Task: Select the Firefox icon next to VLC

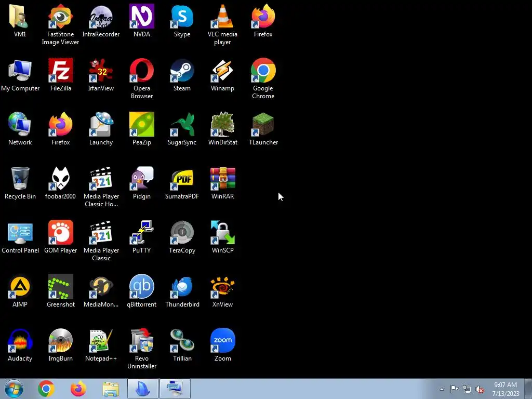Action: pos(263,16)
